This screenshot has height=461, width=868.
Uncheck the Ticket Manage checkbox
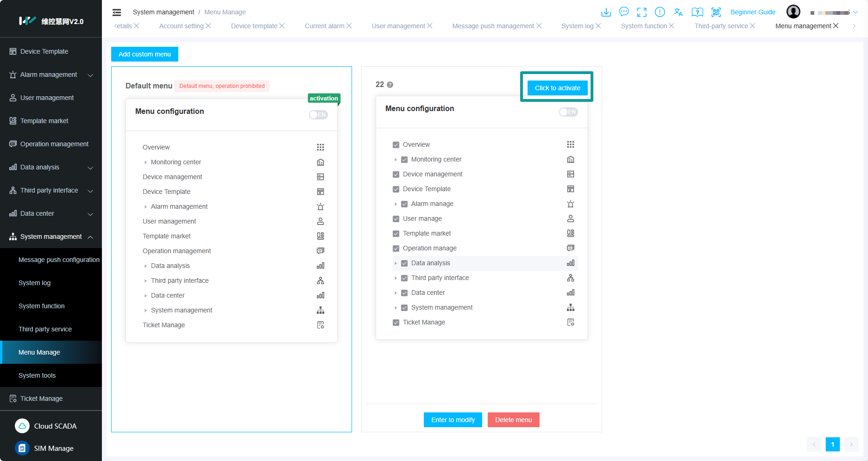coord(396,323)
